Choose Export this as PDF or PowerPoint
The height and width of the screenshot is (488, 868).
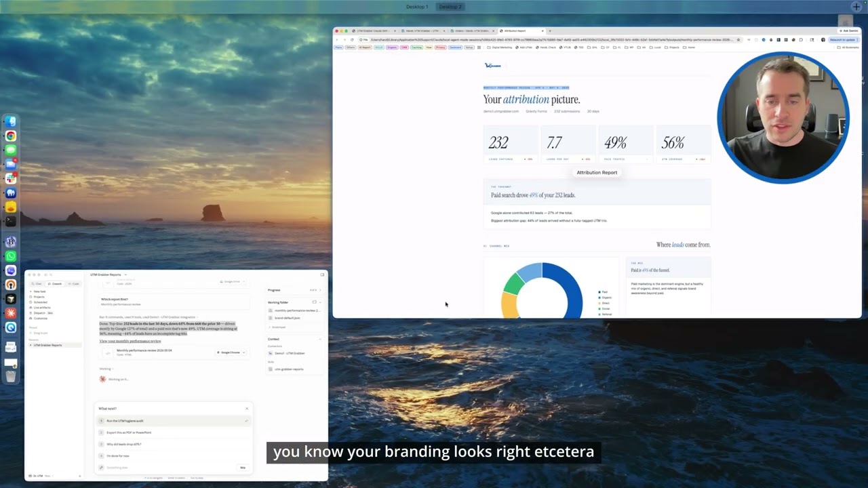(x=174, y=432)
